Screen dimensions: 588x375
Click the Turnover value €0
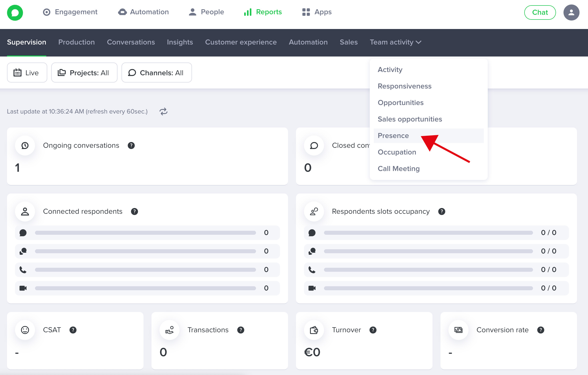[x=312, y=352]
